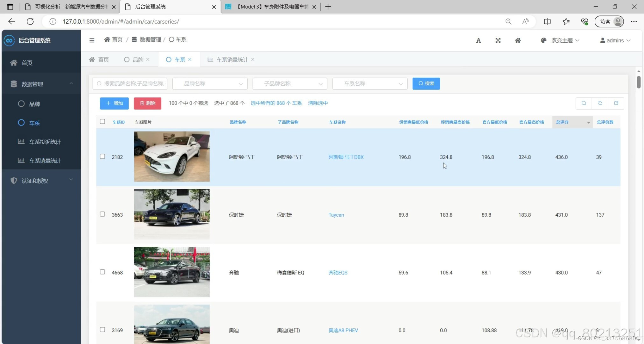This screenshot has width=644, height=344.
Task: Click the blue 增加 button
Action: click(114, 103)
